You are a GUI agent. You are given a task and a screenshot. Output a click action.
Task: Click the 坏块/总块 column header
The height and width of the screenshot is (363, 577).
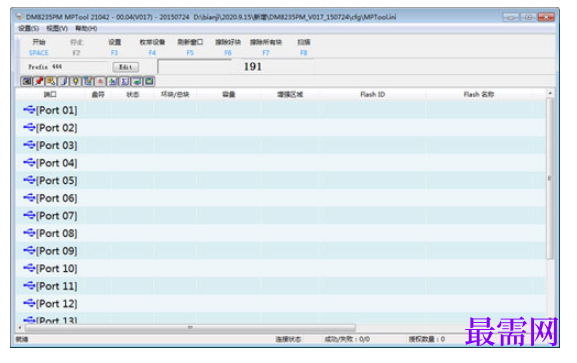tap(175, 95)
